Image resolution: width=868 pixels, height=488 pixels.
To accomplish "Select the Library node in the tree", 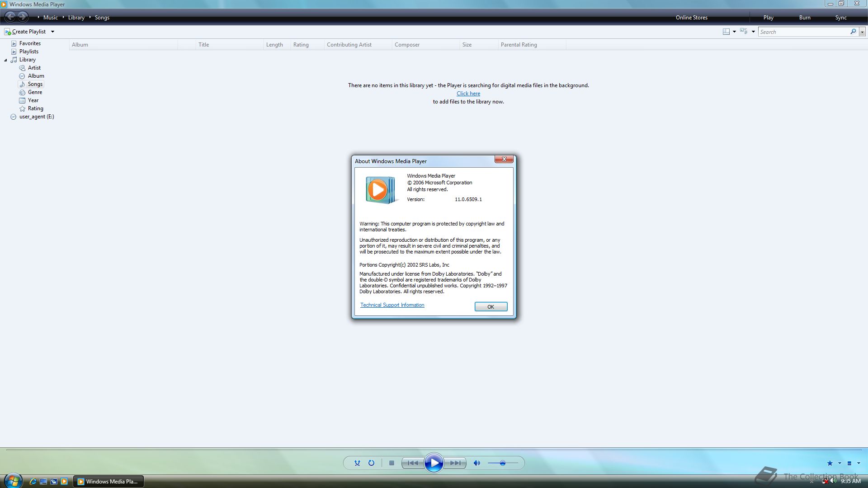I will point(27,60).
